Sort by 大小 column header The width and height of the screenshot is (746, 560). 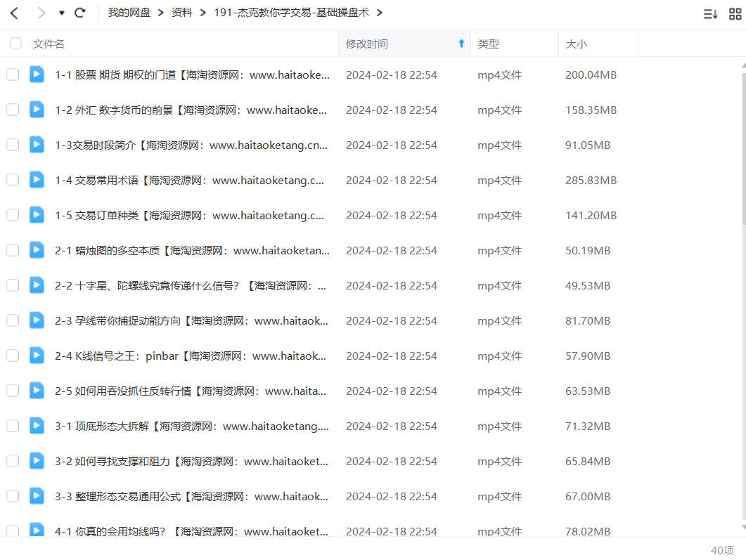576,44
